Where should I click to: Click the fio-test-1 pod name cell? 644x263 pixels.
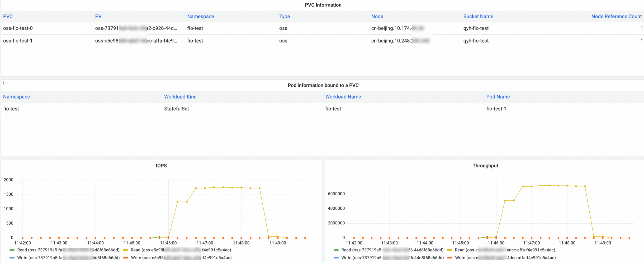(496, 109)
